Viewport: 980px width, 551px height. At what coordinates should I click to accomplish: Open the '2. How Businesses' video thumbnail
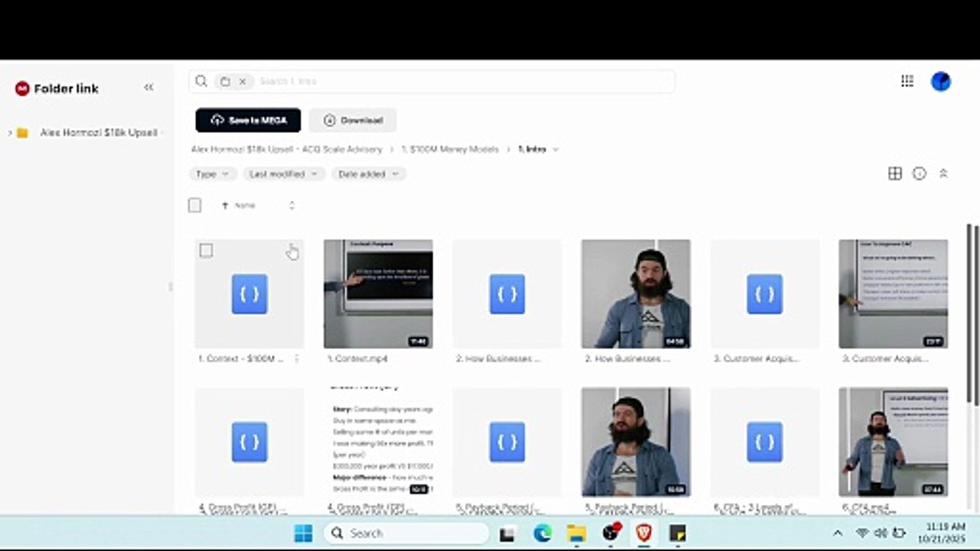click(x=635, y=294)
